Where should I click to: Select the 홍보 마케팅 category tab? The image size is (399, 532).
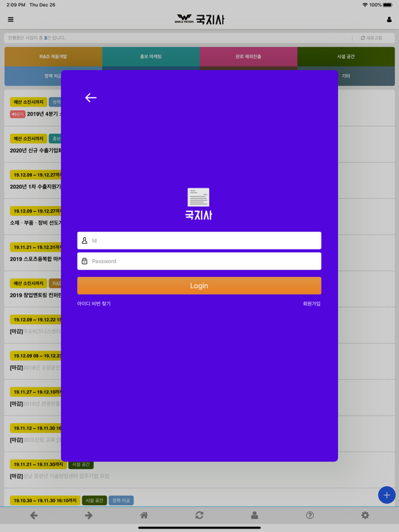click(x=151, y=57)
